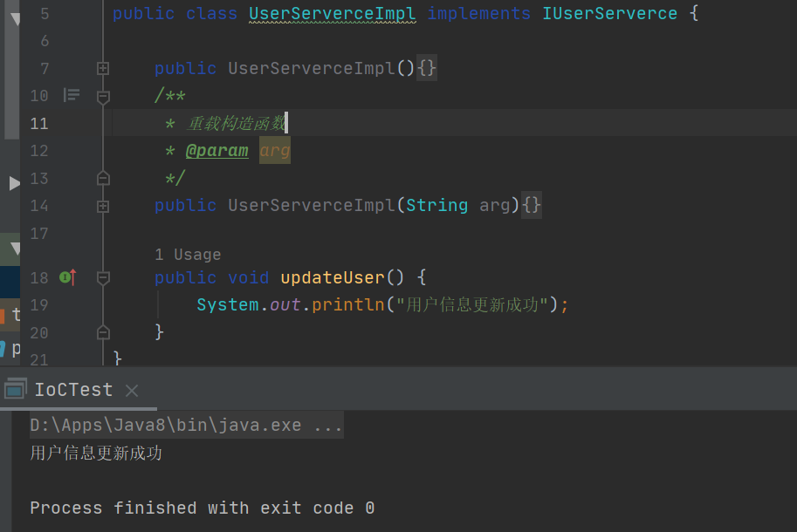Click the highlighted arg parameter in Javadoc
797x532 pixels.
click(275, 150)
